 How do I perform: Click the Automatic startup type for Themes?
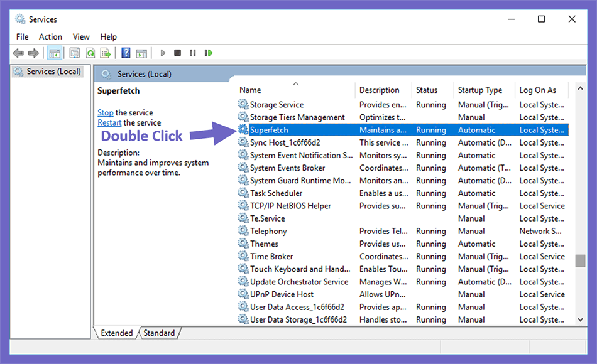pyautogui.click(x=477, y=244)
